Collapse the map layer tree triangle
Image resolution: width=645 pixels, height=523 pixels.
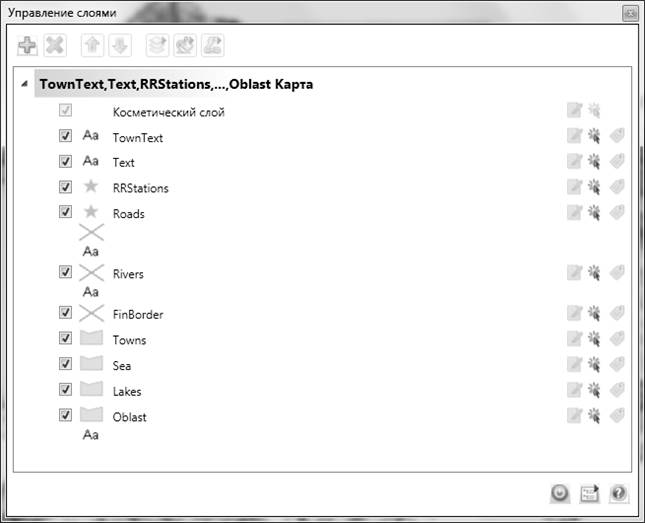(24, 85)
